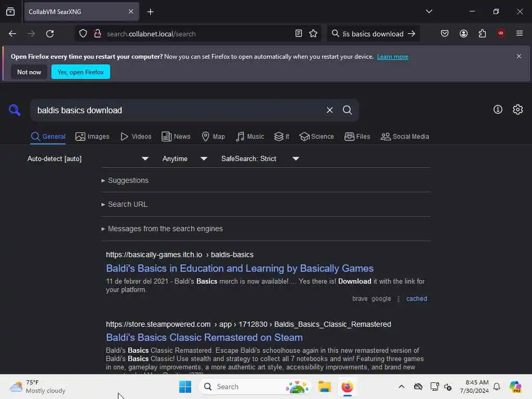Run search with the magnifier button
The image size is (532, 399).
click(347, 110)
